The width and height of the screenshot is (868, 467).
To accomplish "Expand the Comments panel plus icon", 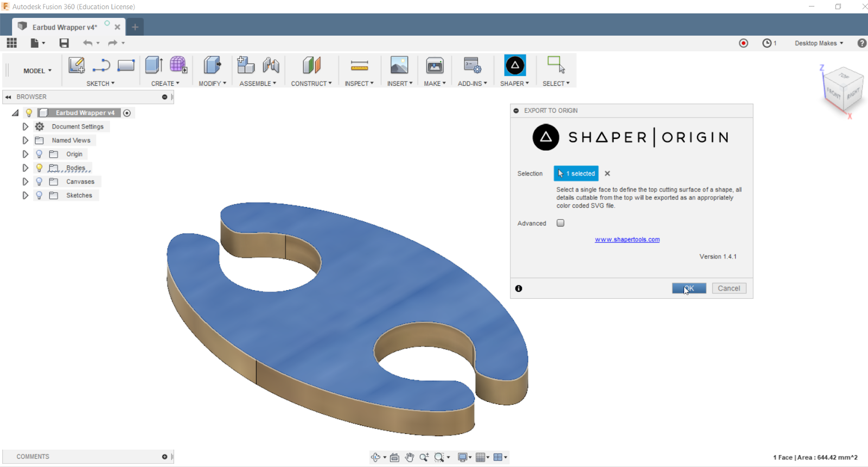I will tap(164, 457).
